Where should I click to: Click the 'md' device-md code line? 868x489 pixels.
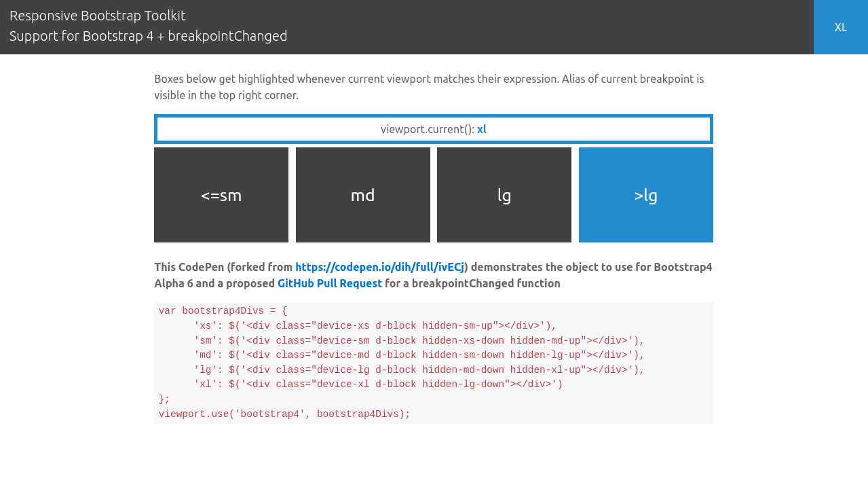[419, 355]
